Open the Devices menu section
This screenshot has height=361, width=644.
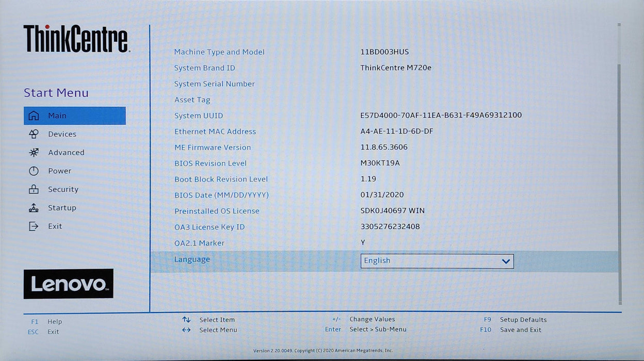point(62,134)
